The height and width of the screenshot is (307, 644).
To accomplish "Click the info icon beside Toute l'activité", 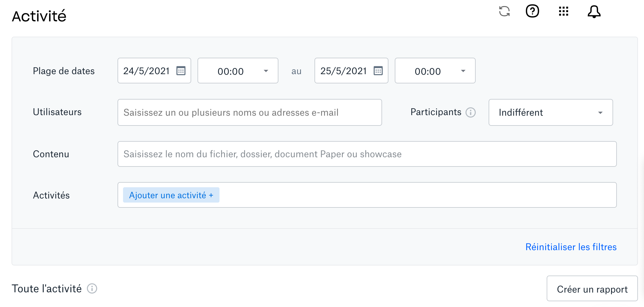I will pos(92,289).
